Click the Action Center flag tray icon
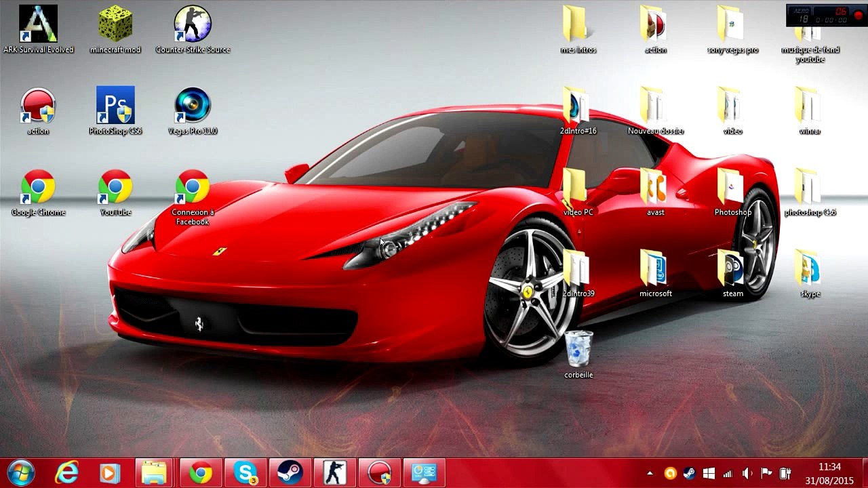 pyautogui.click(x=766, y=473)
